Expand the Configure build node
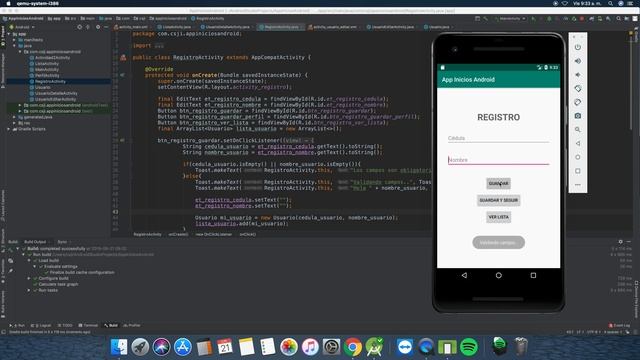 click(x=29, y=278)
